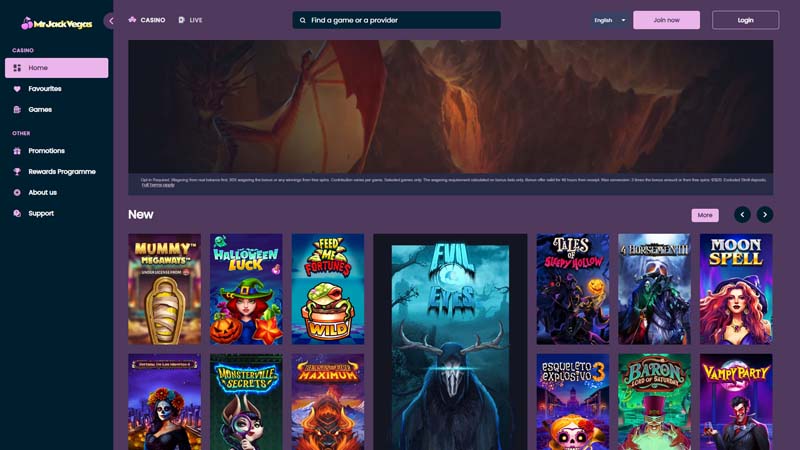Screen dimensions: 800x450
Task: Show previous games with left arrow
Action: pyautogui.click(x=742, y=215)
